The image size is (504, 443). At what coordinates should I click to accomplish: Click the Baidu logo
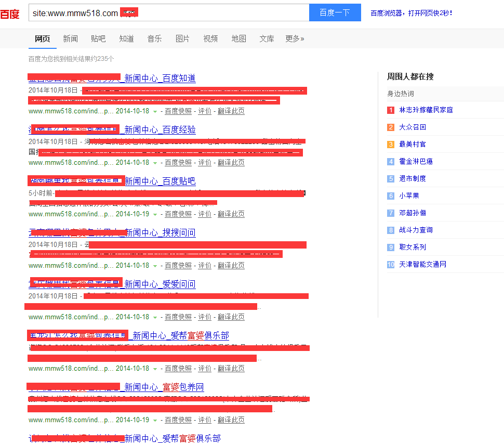[x=10, y=12]
